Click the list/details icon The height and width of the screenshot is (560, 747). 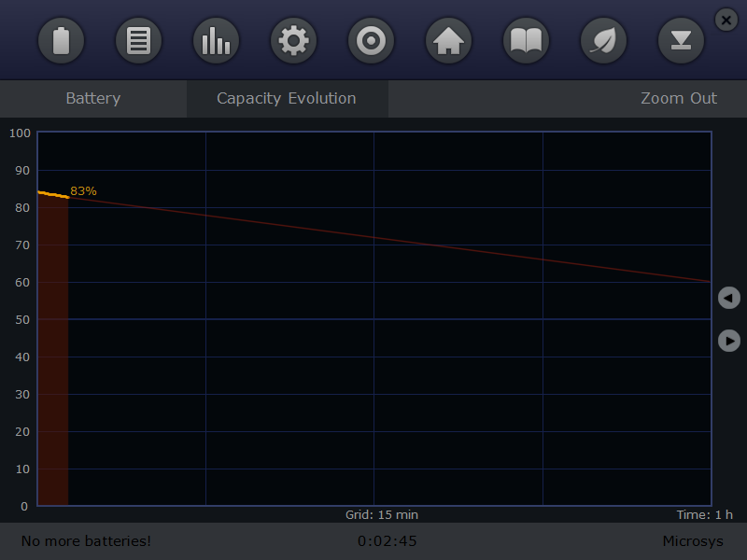point(138,40)
